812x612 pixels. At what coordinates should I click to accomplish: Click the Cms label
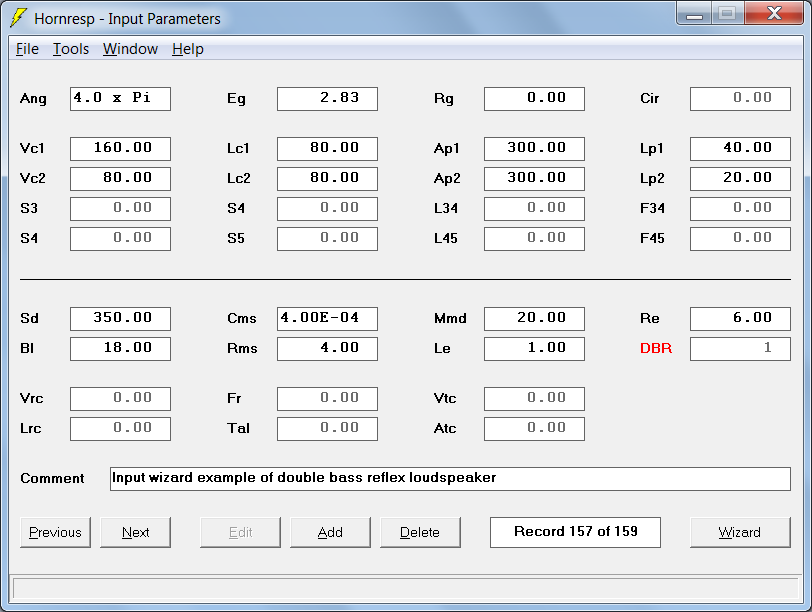[x=241, y=318]
